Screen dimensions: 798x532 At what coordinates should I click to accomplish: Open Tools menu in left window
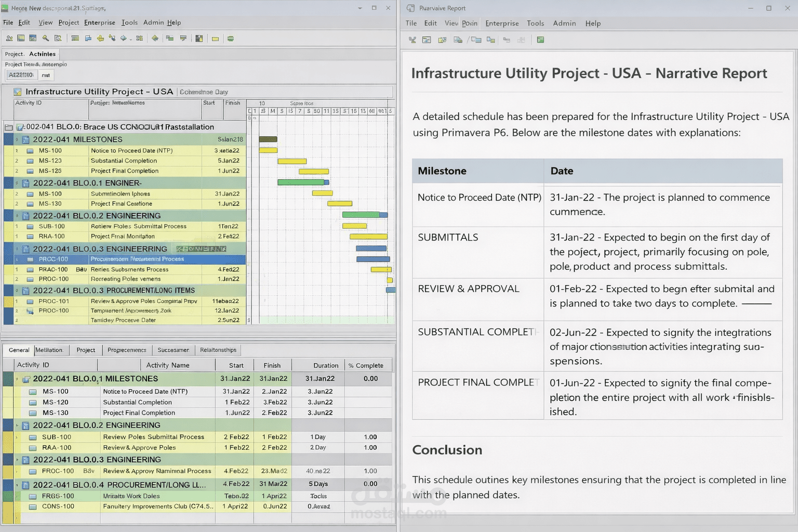point(129,23)
